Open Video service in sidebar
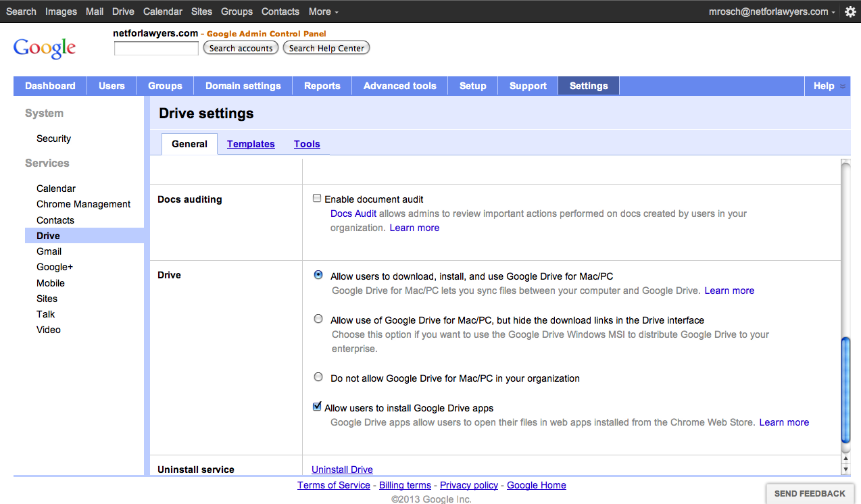The image size is (861, 504). pyautogui.click(x=49, y=330)
